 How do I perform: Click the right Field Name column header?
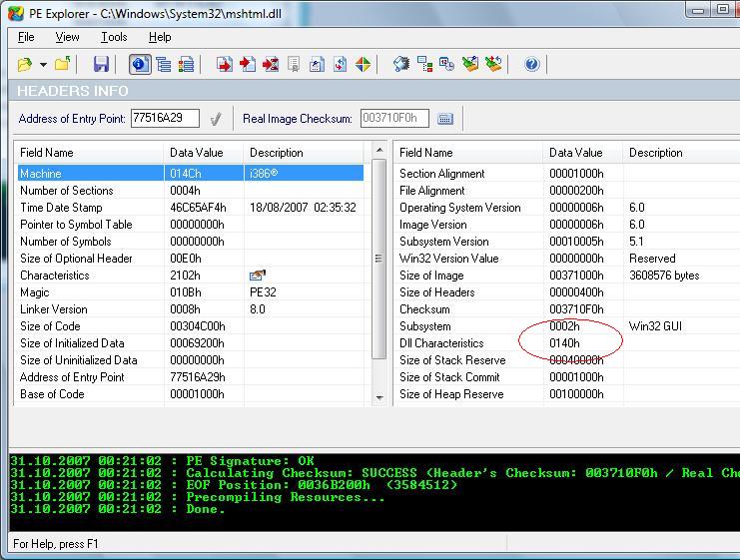(468, 153)
